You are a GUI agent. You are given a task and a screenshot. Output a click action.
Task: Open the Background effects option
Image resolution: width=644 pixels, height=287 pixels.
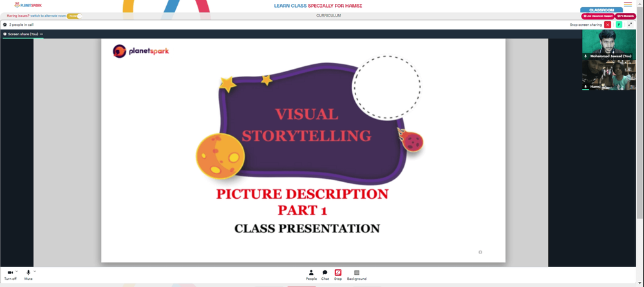pos(357,275)
